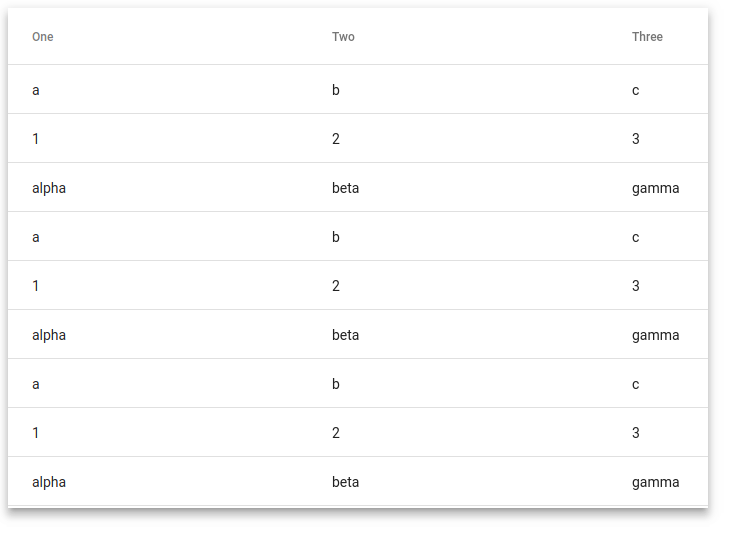Select the last "alpha" cell in the table
The image size is (750, 550).
(x=49, y=482)
